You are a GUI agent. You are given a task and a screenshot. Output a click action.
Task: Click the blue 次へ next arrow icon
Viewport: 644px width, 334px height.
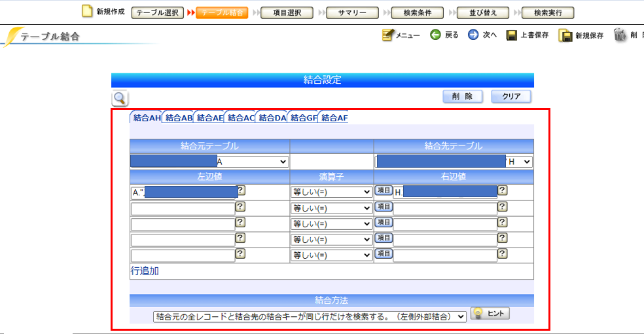point(473,35)
